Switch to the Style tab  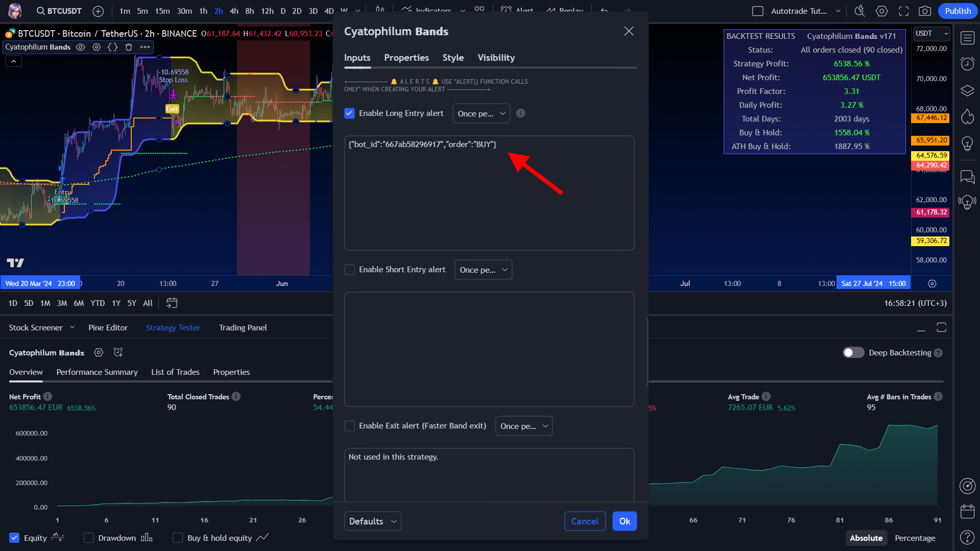pos(453,58)
